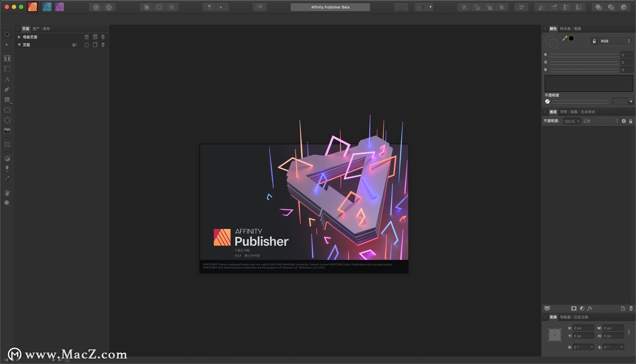This screenshot has width=636, height=364.
Task: Switch to the Affinity Designer persona
Action: [47, 7]
